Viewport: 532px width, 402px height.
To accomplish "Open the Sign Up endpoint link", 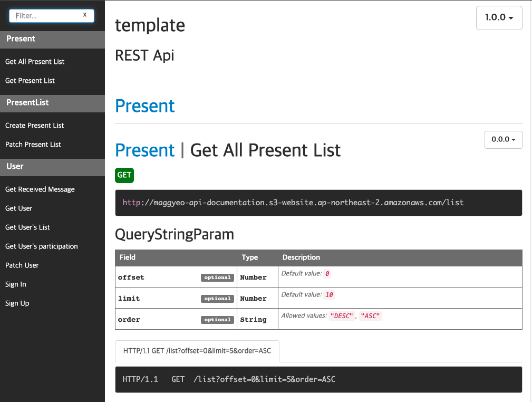I will [x=17, y=303].
